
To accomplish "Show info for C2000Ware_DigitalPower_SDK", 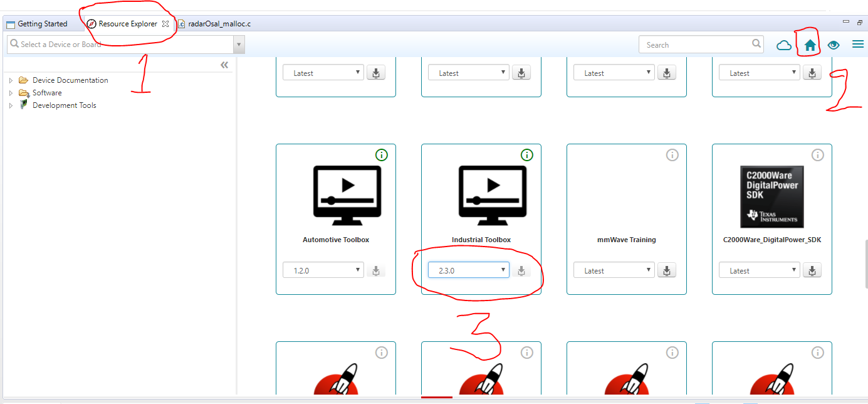I will coord(817,154).
